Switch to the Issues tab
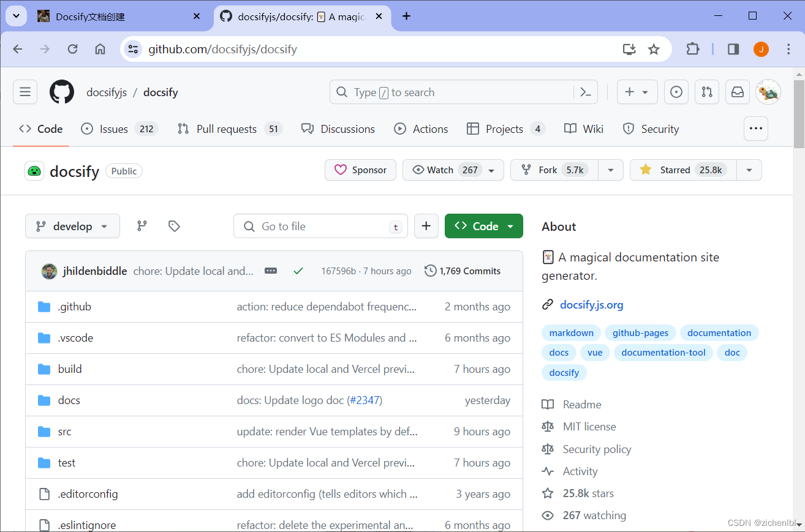The height and width of the screenshot is (532, 805). (119, 129)
